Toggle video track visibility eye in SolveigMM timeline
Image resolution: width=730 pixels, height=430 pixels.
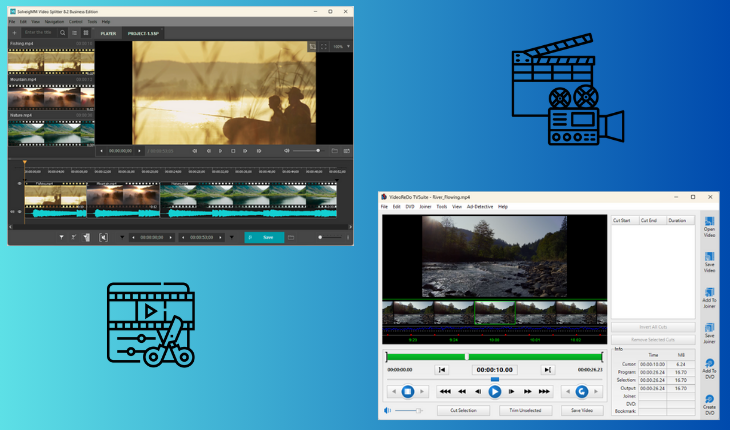click(x=19, y=184)
